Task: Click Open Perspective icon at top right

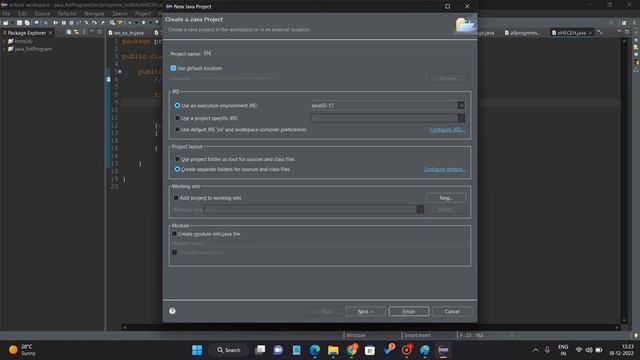Action: point(624,23)
